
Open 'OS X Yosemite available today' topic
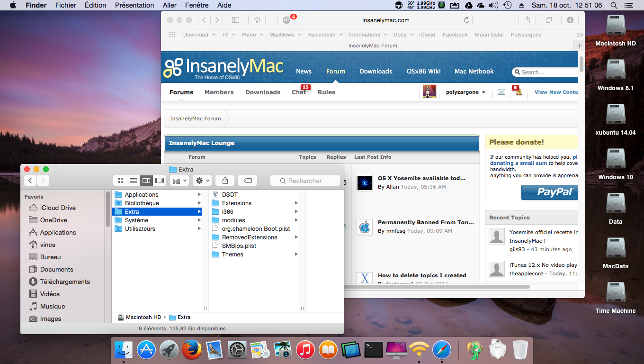[x=421, y=178]
